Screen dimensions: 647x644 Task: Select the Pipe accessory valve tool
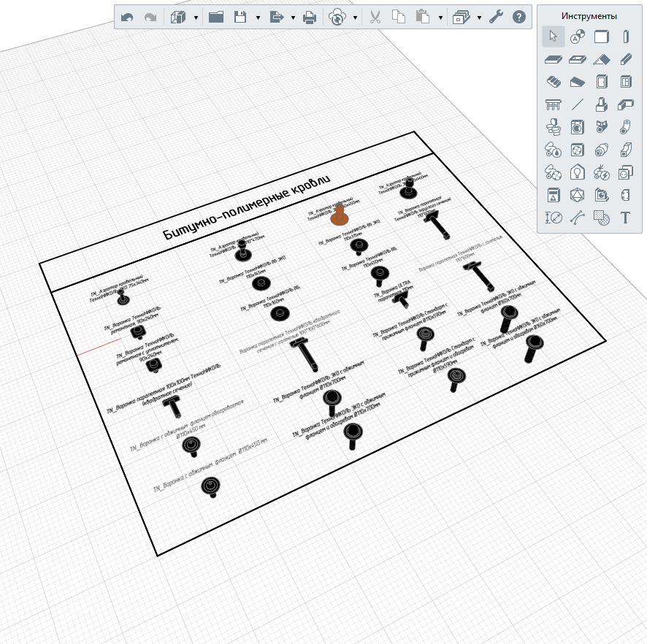602,127
